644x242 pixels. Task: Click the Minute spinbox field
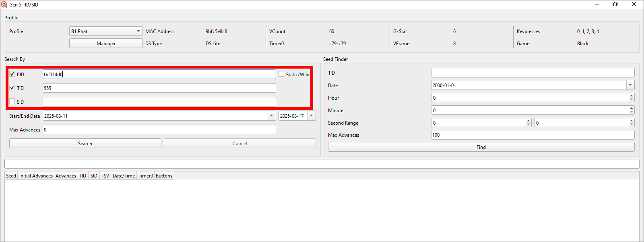pyautogui.click(x=530, y=110)
